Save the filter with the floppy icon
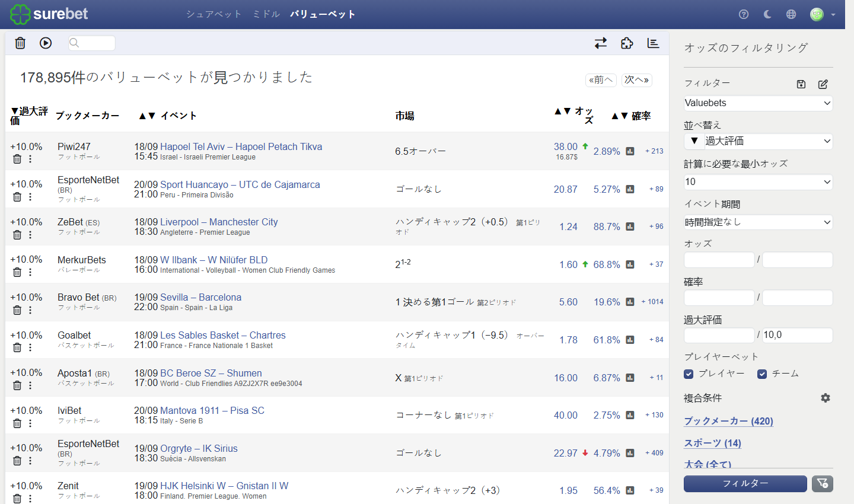 tap(801, 84)
